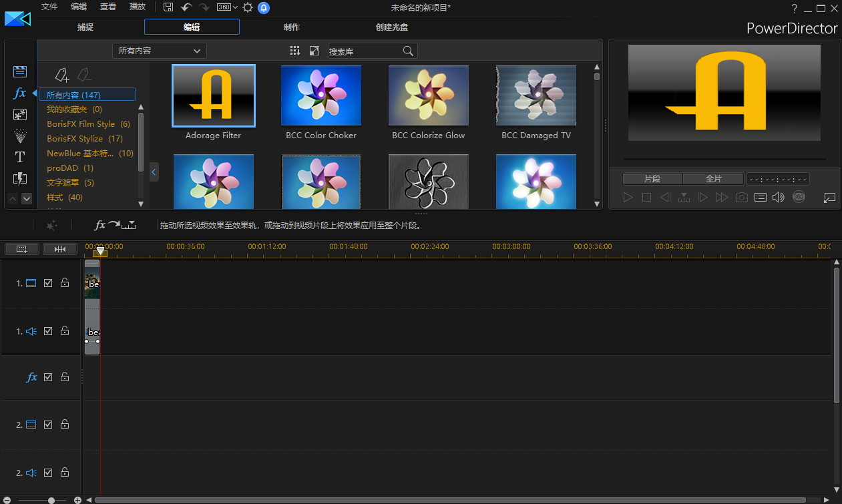Viewport: 842px width, 504px height.
Task: Click the stop button in preview
Action: (x=646, y=198)
